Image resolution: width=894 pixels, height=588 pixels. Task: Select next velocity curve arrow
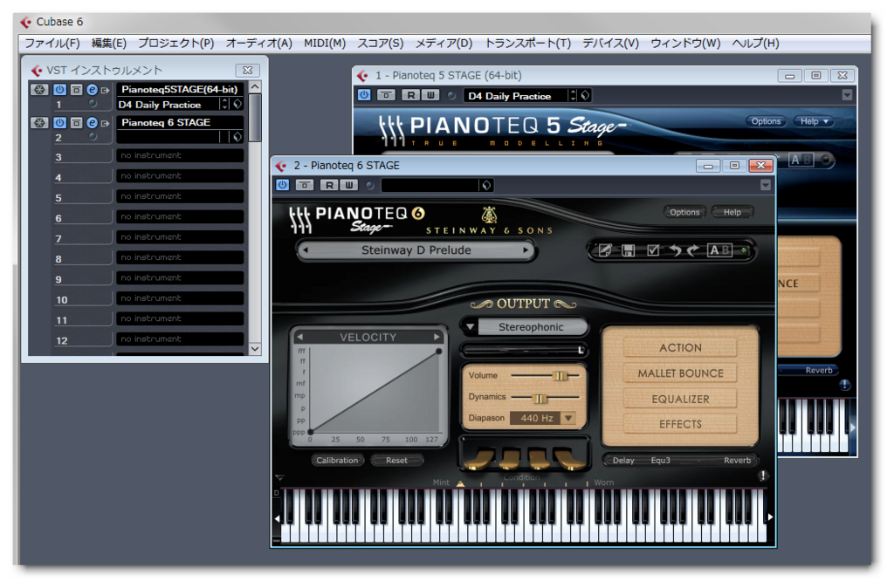click(437, 338)
